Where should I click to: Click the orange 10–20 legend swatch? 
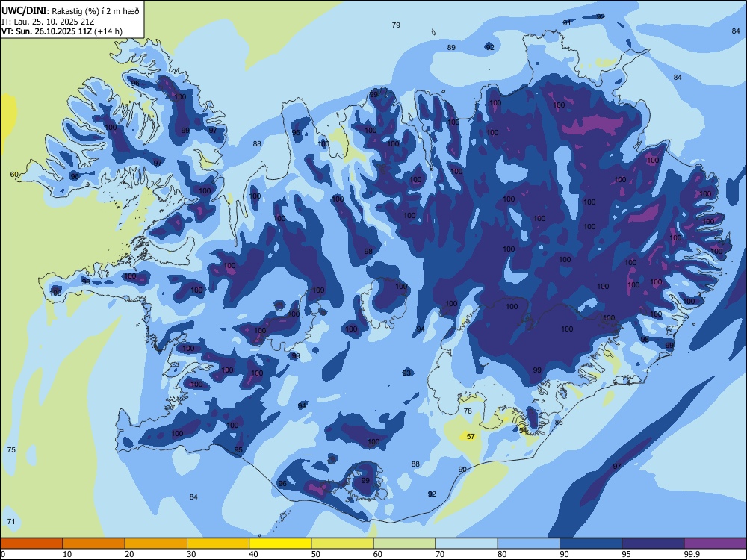[94, 544]
